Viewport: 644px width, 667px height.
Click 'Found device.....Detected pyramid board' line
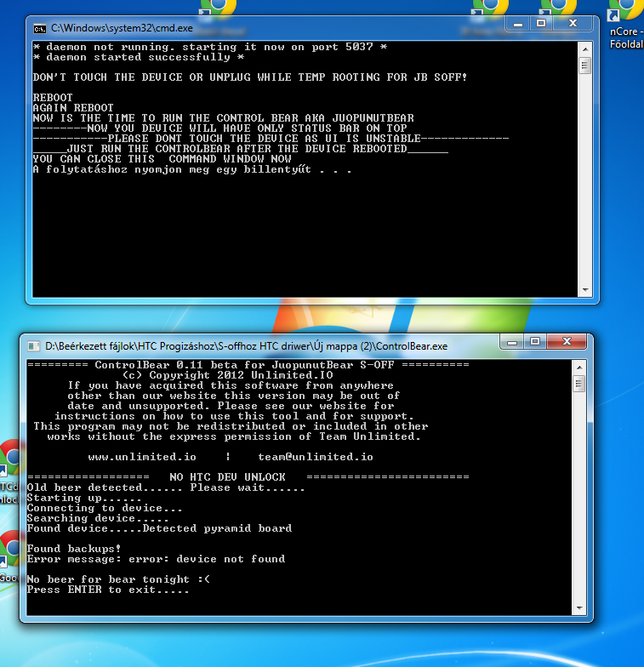[x=160, y=528]
